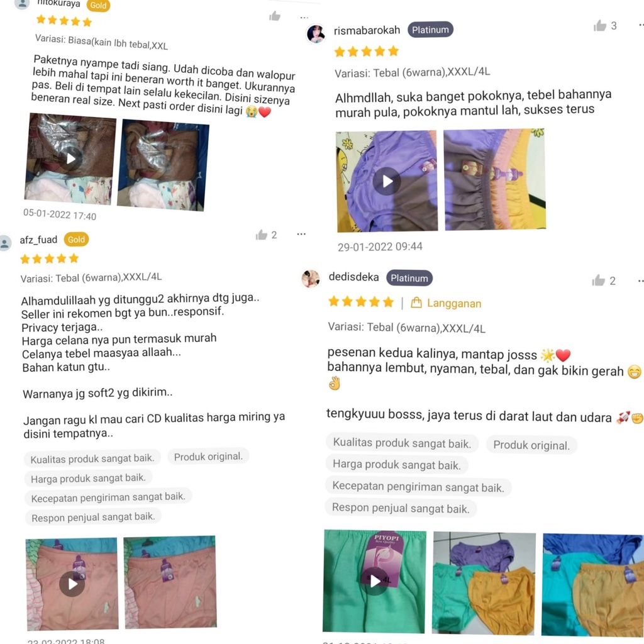Play the package video in first review
Screen dimensions: 644x644
pos(70,158)
